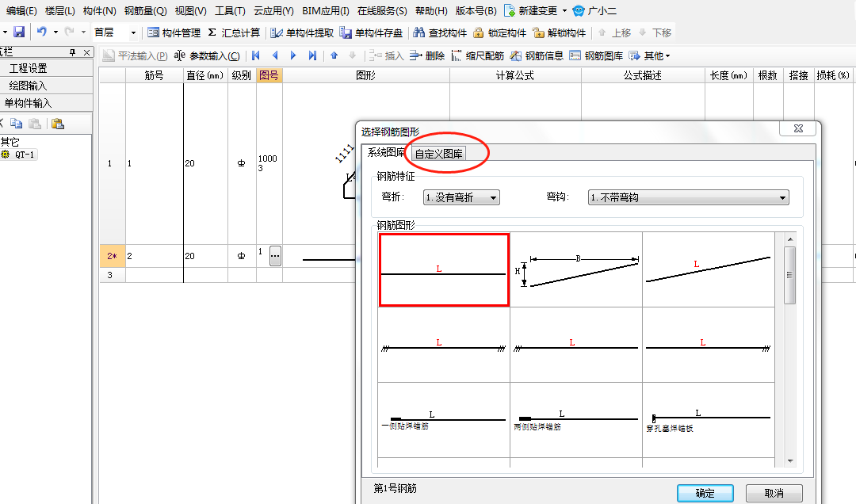Viewport: 856px width, 504px height.
Task: Open 钢筋信息 rebar info
Action: 537,55
